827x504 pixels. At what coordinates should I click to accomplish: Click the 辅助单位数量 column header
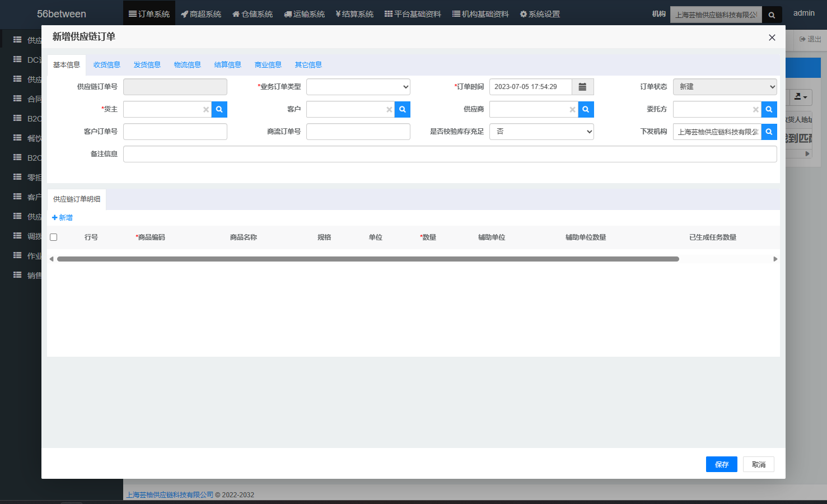(x=586, y=237)
